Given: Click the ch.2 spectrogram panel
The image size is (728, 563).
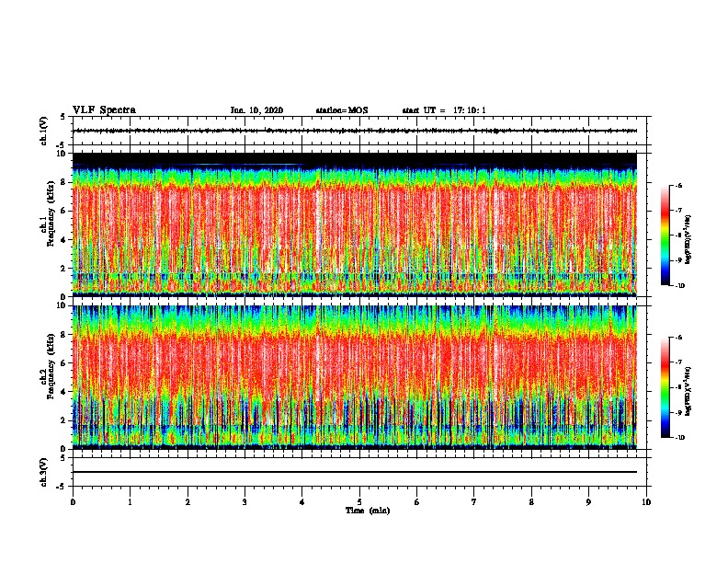Looking at the screenshot, I should click(x=355, y=377).
